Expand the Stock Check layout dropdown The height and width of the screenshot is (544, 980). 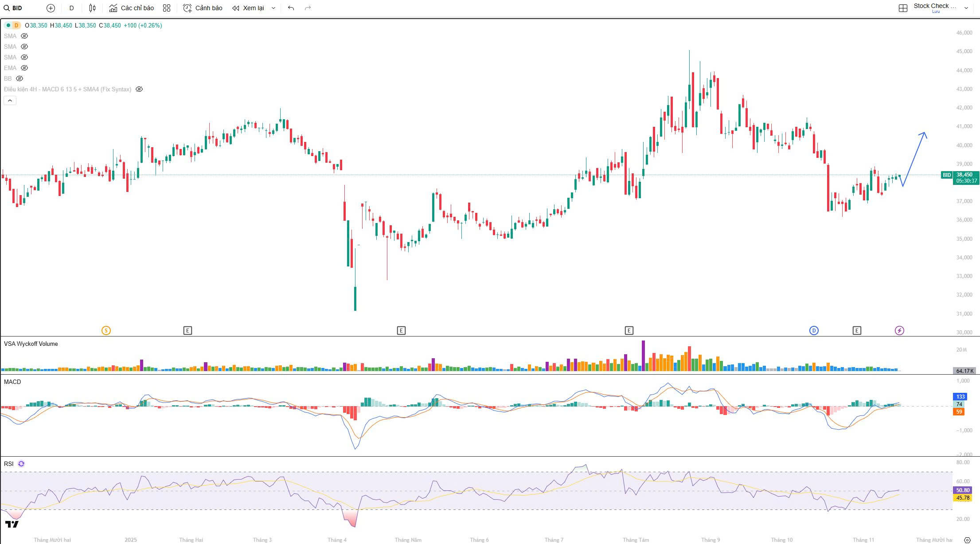coord(966,8)
